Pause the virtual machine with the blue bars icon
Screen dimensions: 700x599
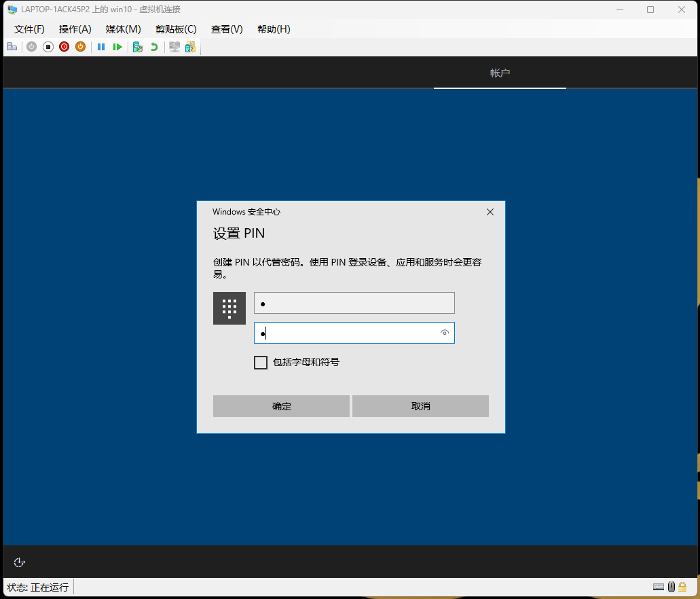click(101, 47)
